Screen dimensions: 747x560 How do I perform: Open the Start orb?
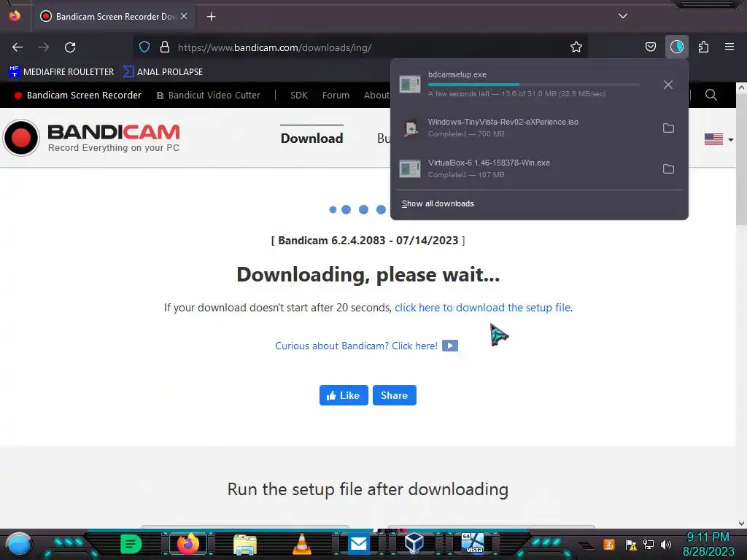(18, 544)
